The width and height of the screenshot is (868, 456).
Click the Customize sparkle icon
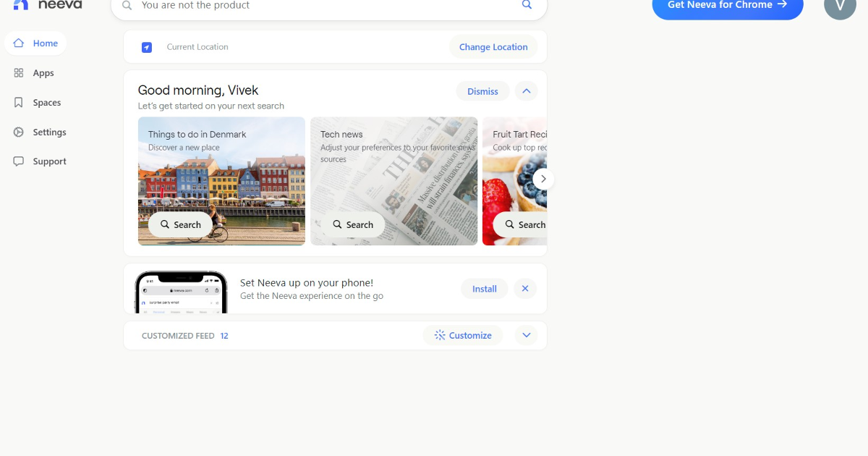pyautogui.click(x=439, y=335)
